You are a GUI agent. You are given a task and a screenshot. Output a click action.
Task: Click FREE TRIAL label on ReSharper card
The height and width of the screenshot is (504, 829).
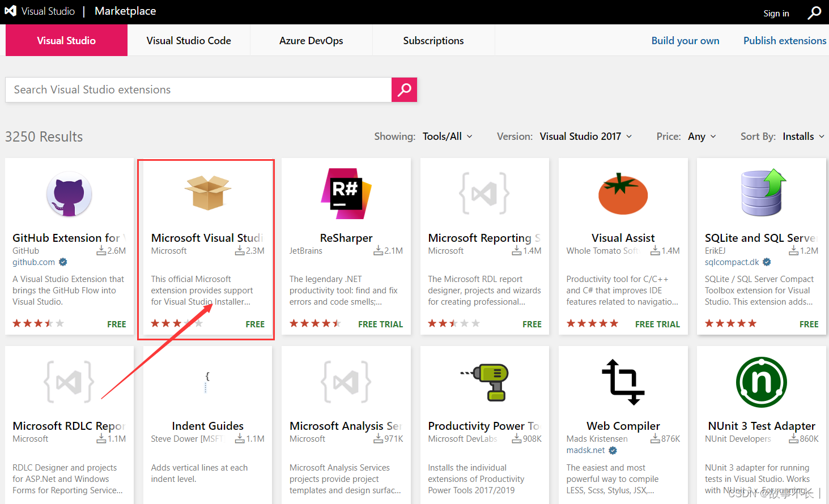[381, 324]
